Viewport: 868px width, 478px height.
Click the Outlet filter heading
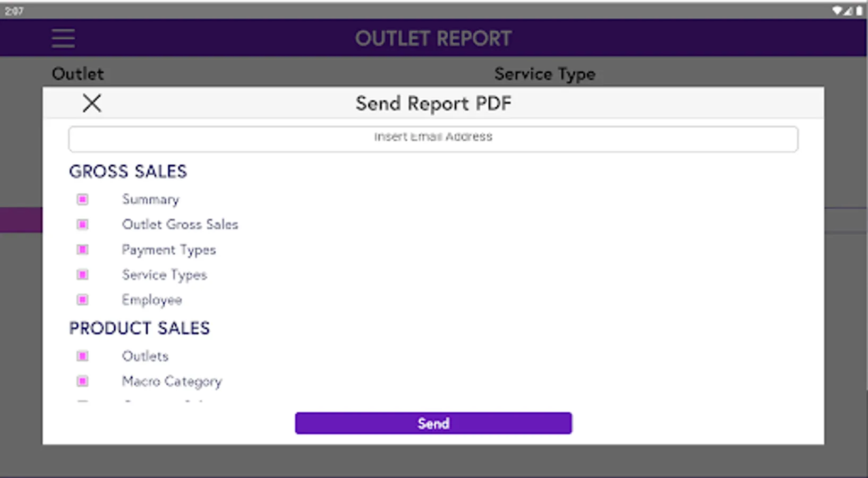78,74
